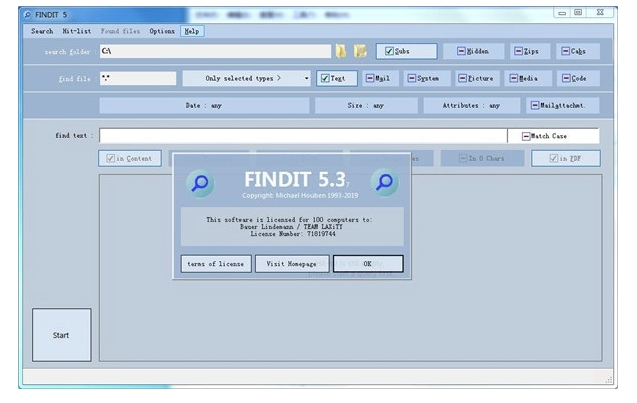
Task: Click the find text input field
Action: (x=302, y=135)
